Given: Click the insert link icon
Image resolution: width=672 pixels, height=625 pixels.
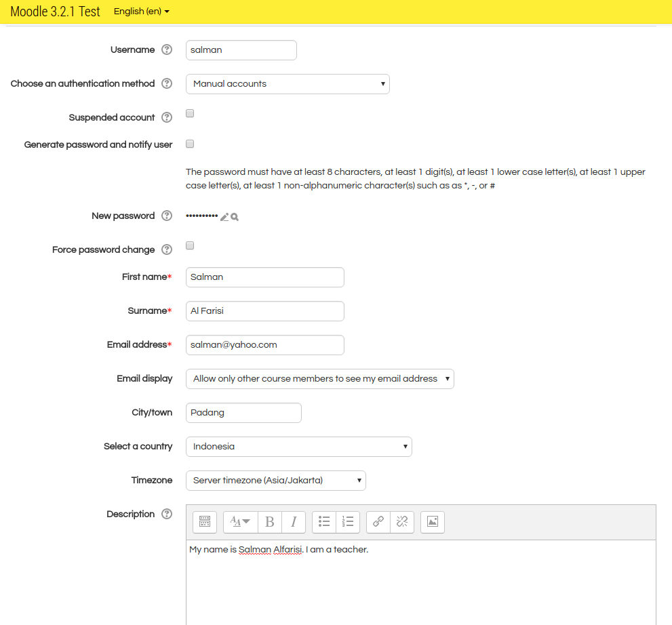Looking at the screenshot, I should [x=378, y=522].
